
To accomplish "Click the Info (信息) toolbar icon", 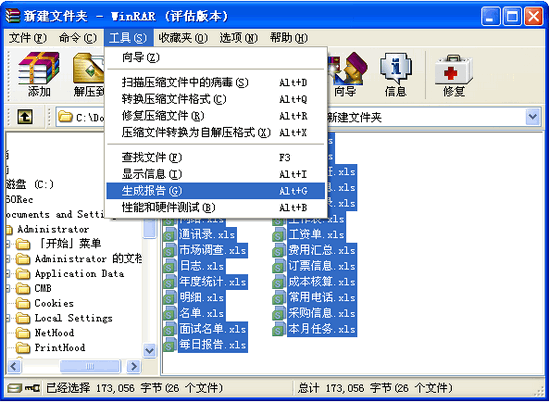I will point(396,75).
